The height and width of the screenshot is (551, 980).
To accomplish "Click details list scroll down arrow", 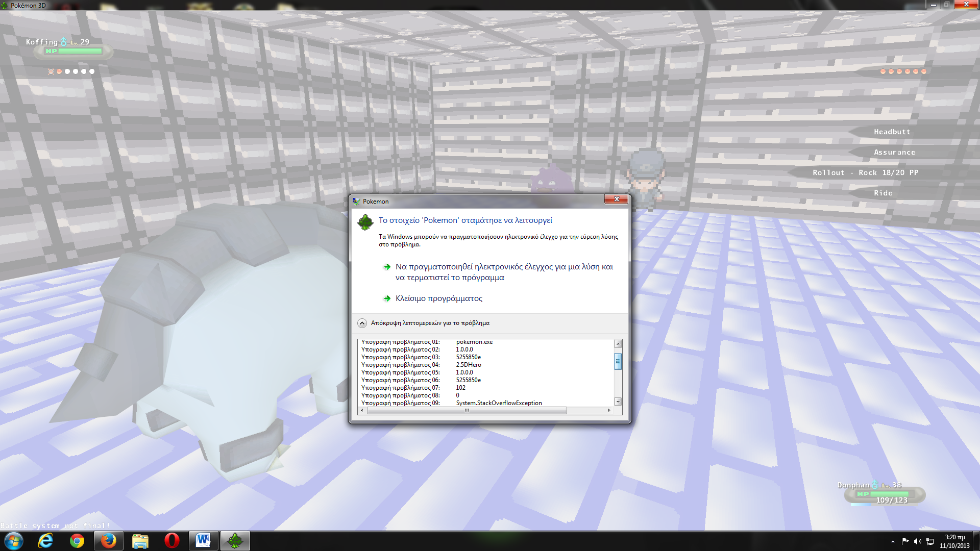I will [x=618, y=402].
